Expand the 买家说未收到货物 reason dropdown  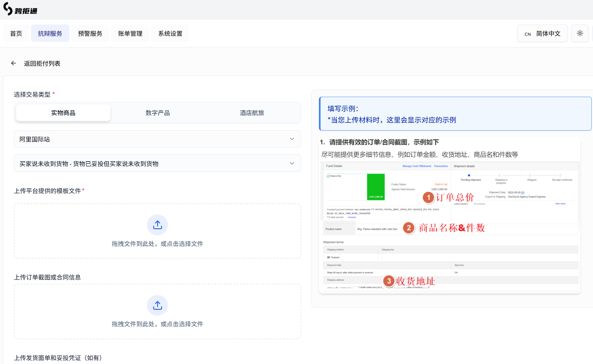coord(152,163)
